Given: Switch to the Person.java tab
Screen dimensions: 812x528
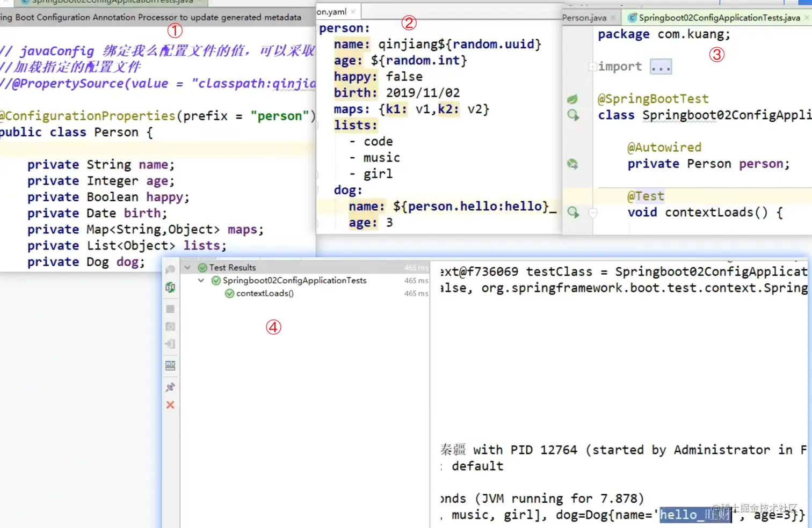Looking at the screenshot, I should pyautogui.click(x=591, y=18).
